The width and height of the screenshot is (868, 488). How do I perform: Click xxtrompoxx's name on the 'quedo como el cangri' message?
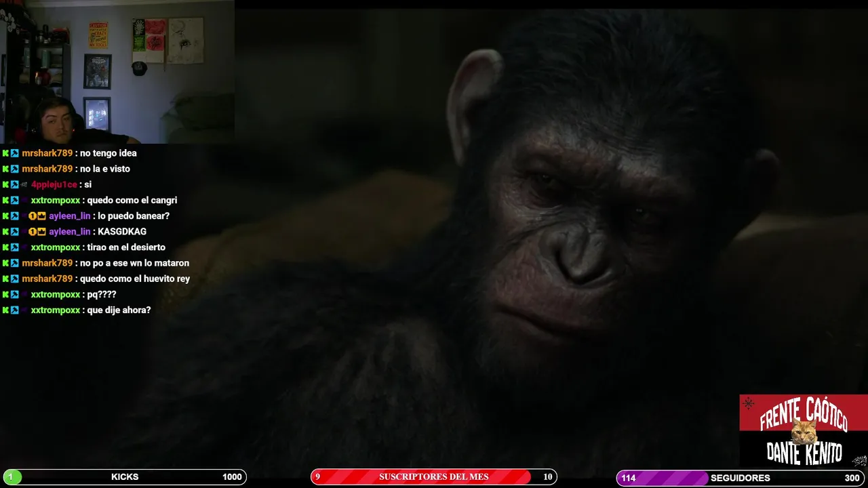pyautogui.click(x=56, y=200)
